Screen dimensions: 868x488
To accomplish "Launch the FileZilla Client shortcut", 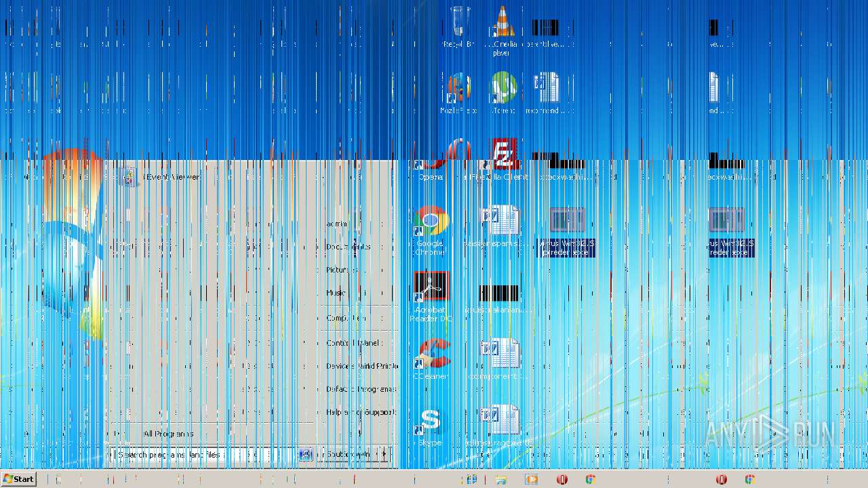I will coord(502,160).
